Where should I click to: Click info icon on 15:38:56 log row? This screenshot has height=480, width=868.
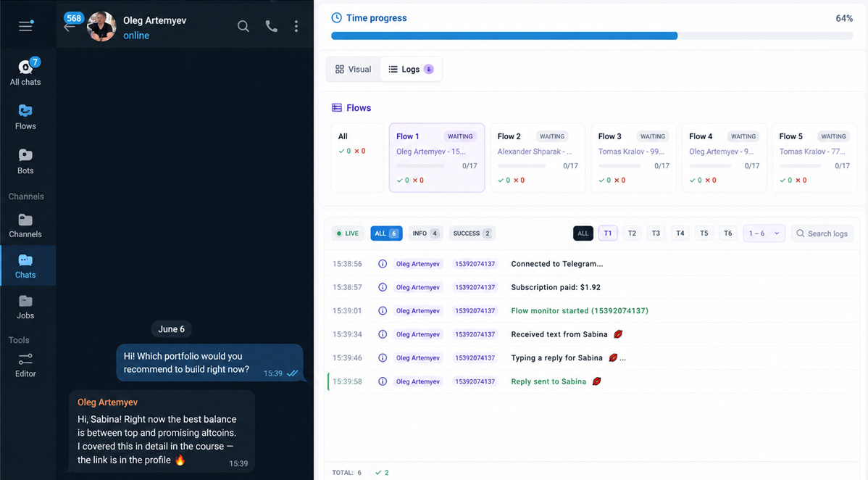383,264
